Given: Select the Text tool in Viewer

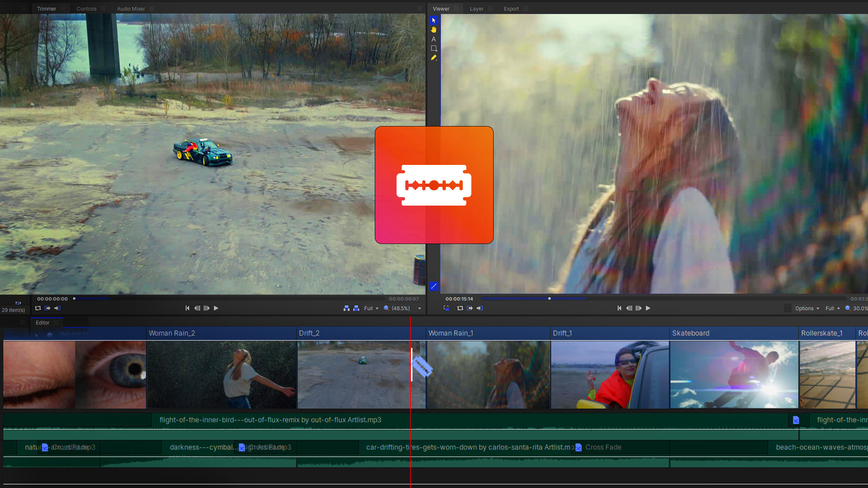Looking at the screenshot, I should 434,39.
